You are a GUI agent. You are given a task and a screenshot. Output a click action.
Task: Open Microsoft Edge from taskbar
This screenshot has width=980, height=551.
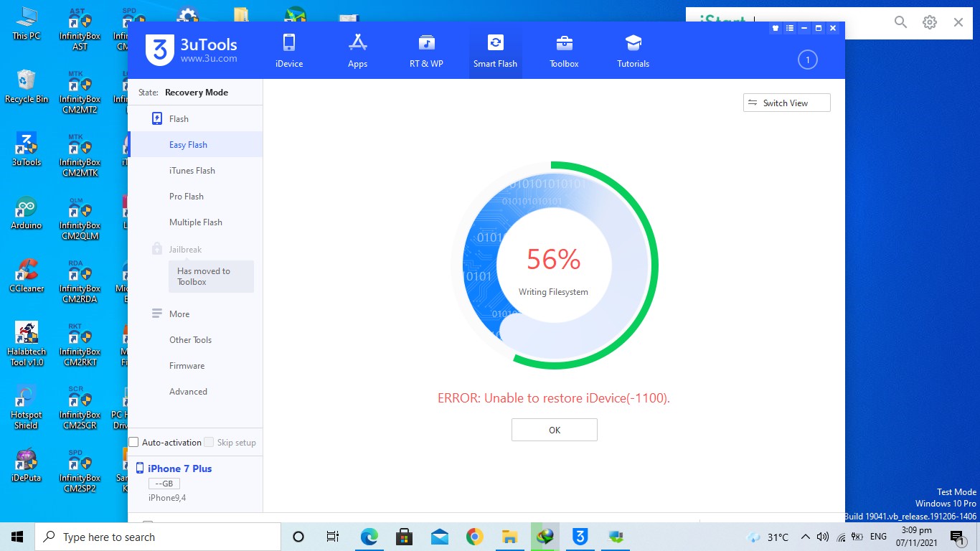pyautogui.click(x=369, y=537)
